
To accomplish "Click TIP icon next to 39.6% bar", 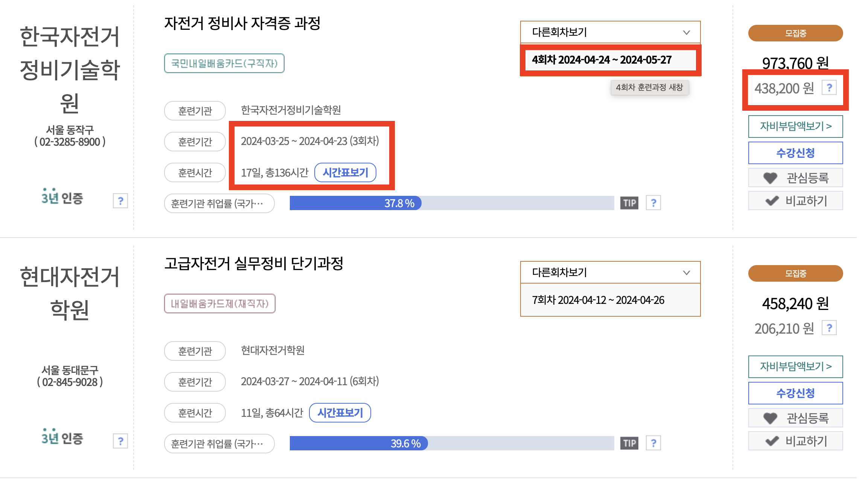I will pos(629,443).
